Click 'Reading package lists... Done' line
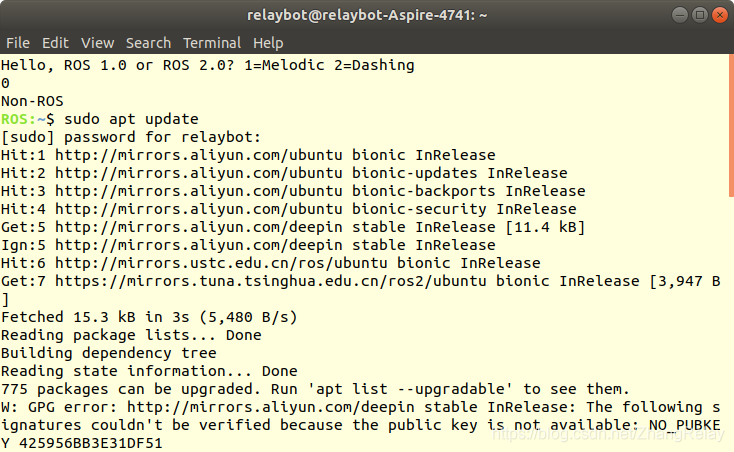 point(131,335)
